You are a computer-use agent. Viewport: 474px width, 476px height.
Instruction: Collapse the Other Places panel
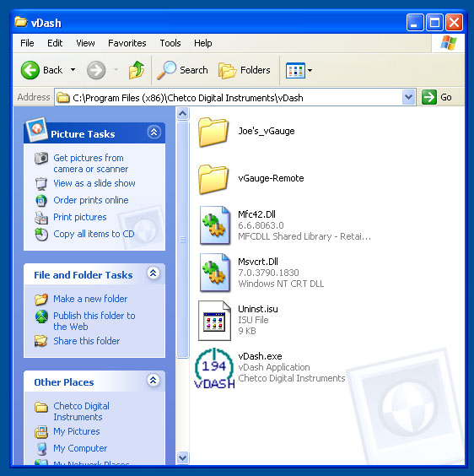click(154, 380)
